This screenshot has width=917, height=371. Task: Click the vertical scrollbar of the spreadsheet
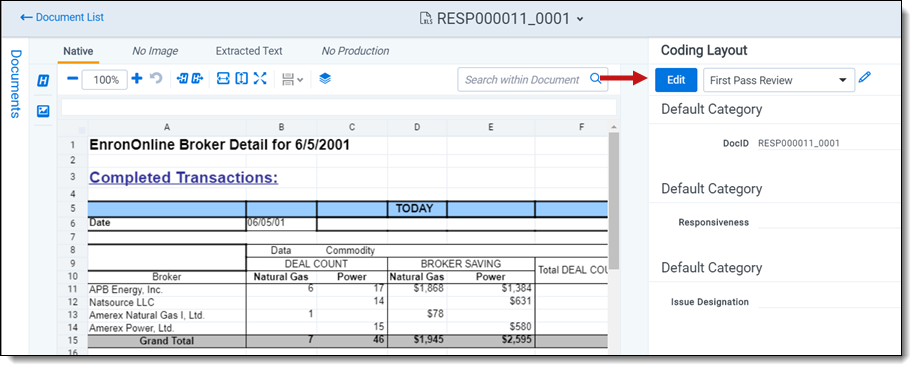(x=613, y=200)
